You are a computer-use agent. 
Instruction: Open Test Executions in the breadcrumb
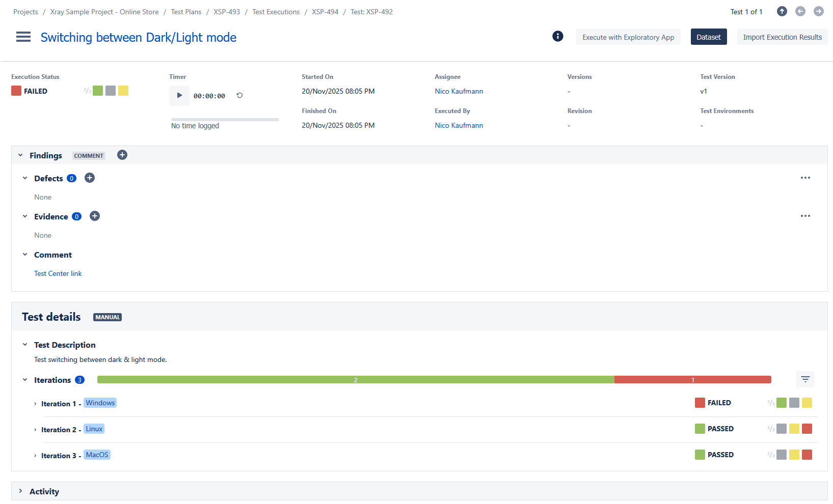(x=276, y=12)
